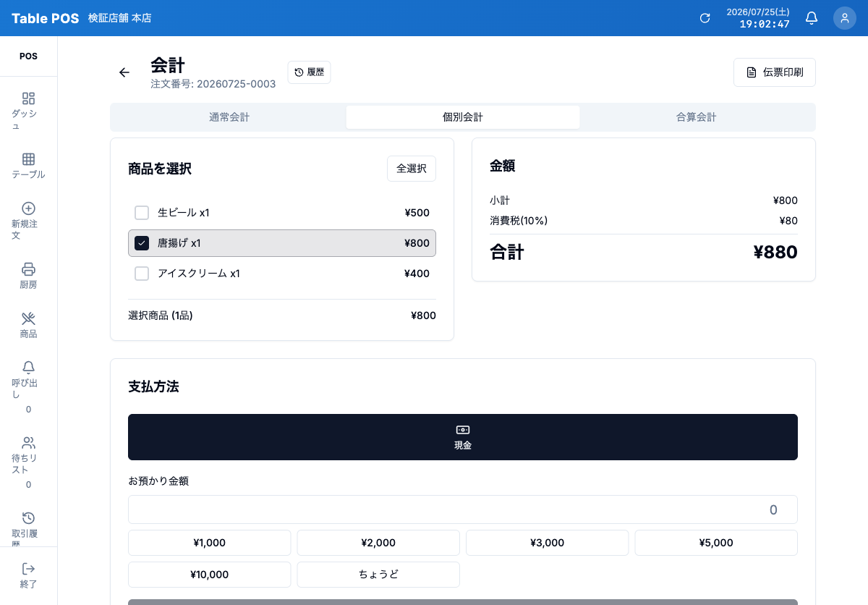Click the 全選択 select-all button
This screenshot has width=868, height=605.
412,169
